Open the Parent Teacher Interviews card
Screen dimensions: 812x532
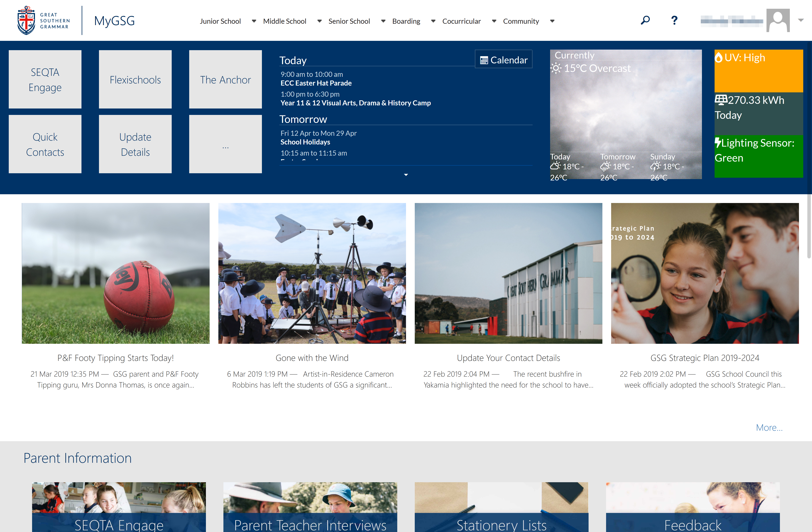[310, 507]
